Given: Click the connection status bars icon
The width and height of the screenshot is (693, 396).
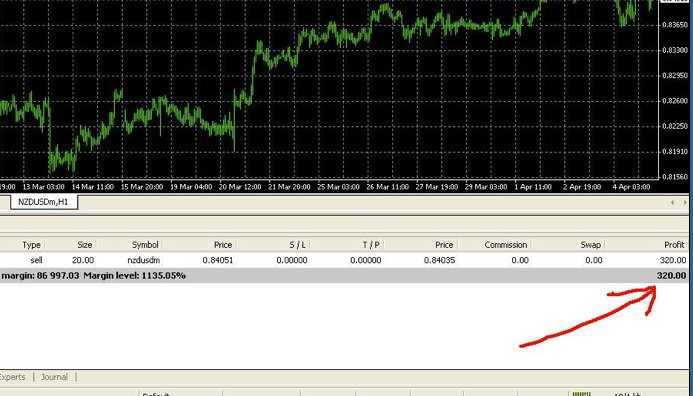Looking at the screenshot, I should [582, 393].
